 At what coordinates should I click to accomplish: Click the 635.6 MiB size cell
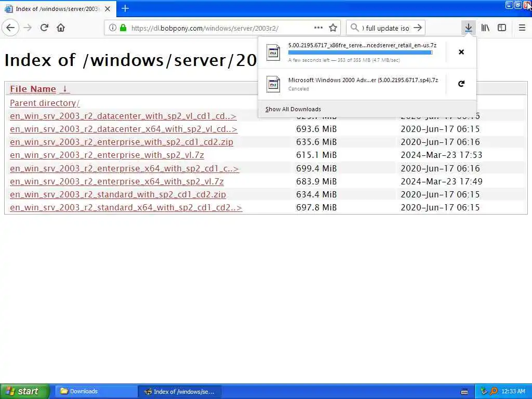tap(316, 142)
